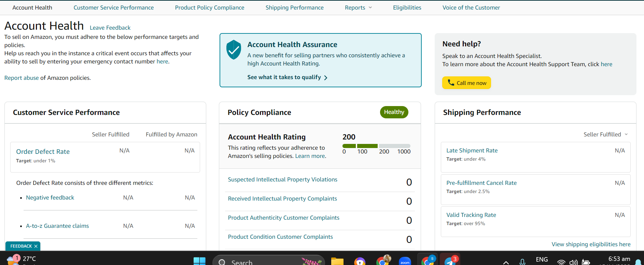Click the Shipping Performance card heading
644x265 pixels.
pyautogui.click(x=482, y=113)
